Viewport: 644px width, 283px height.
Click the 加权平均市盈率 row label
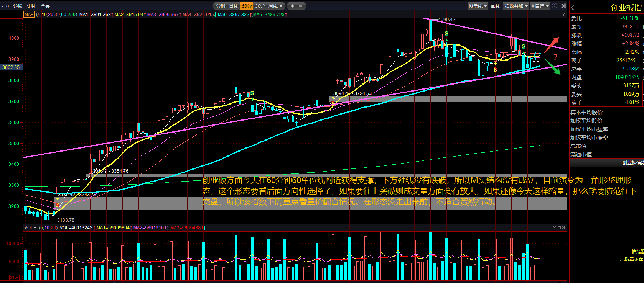point(589,129)
